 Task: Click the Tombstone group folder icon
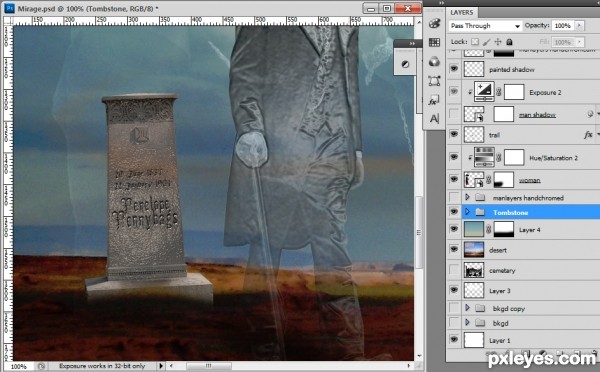pyautogui.click(x=480, y=212)
